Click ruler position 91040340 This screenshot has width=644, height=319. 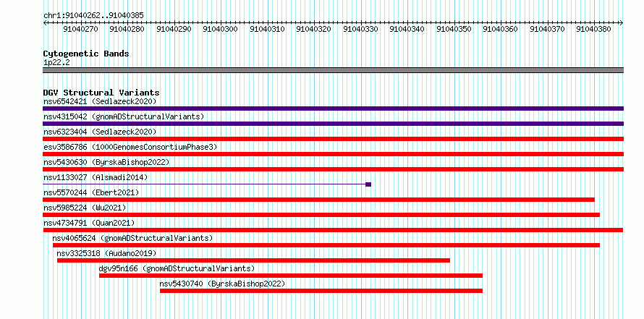(407, 29)
